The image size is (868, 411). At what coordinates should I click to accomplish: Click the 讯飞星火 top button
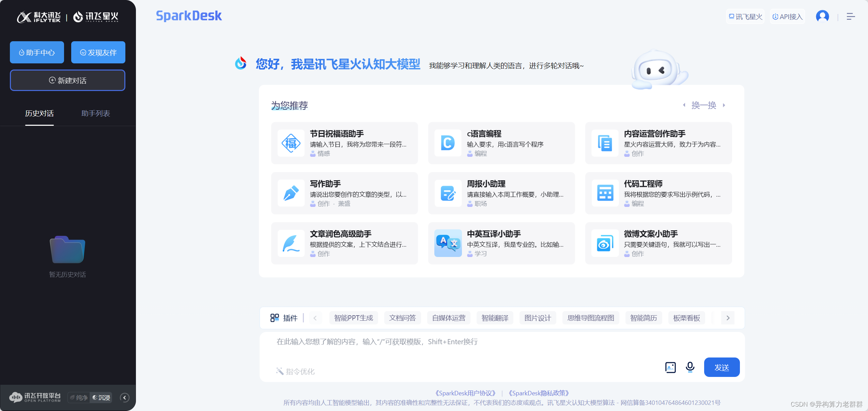coord(745,16)
